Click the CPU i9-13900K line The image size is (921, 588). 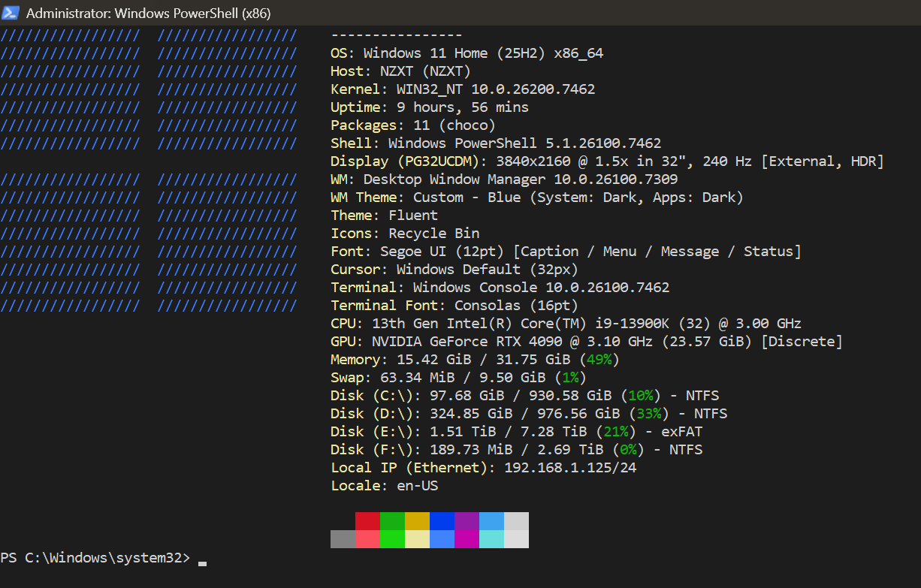click(x=566, y=324)
